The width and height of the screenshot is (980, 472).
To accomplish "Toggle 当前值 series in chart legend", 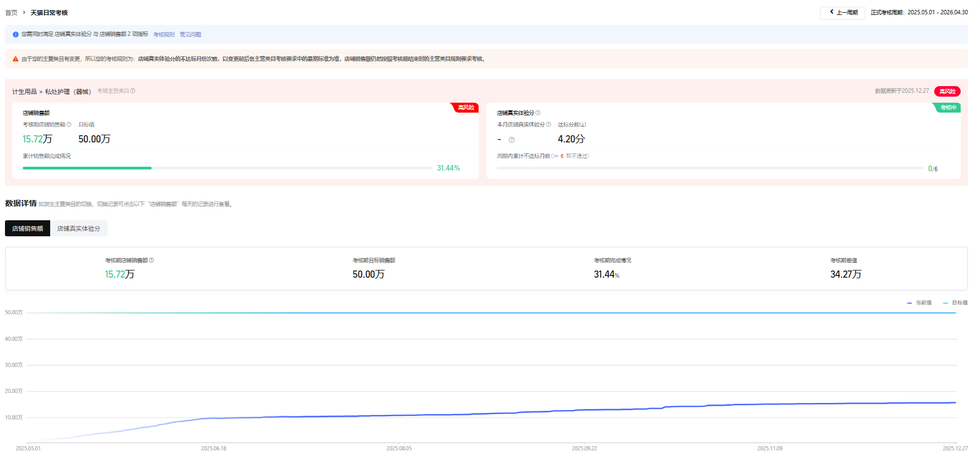I will tap(919, 303).
